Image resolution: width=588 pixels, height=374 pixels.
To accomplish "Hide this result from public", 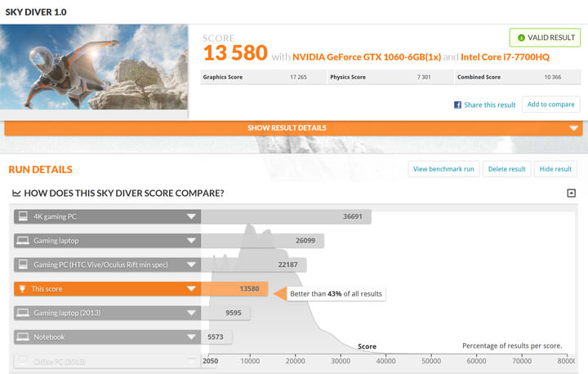I will point(555,169).
